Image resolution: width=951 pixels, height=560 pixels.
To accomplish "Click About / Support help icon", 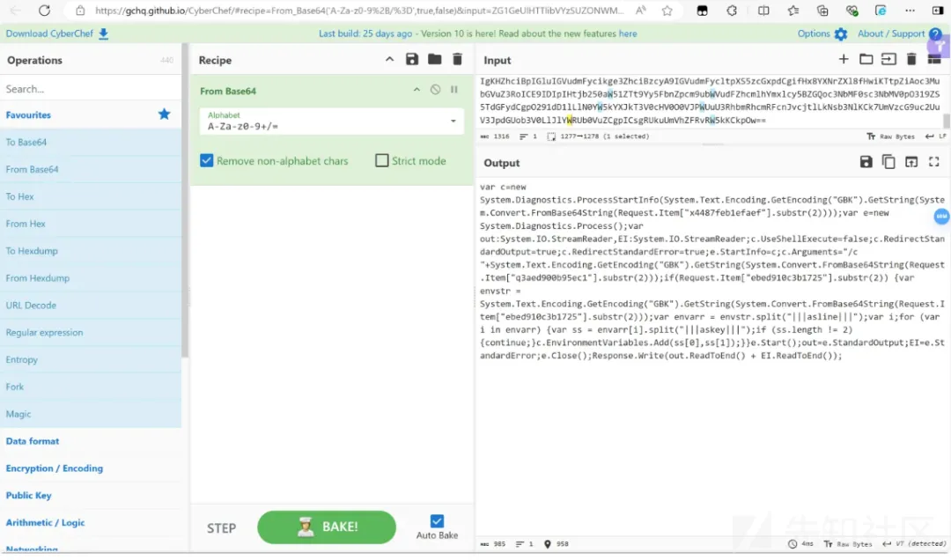I will click(x=934, y=34).
